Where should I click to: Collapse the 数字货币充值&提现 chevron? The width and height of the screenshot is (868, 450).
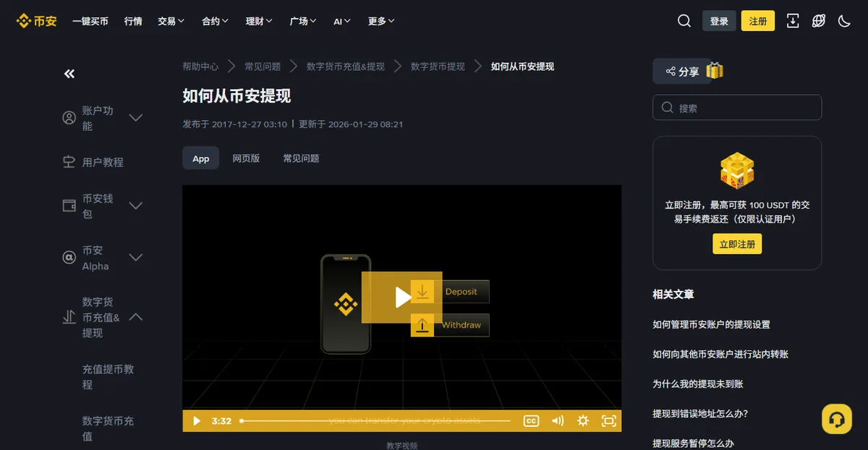[135, 317]
